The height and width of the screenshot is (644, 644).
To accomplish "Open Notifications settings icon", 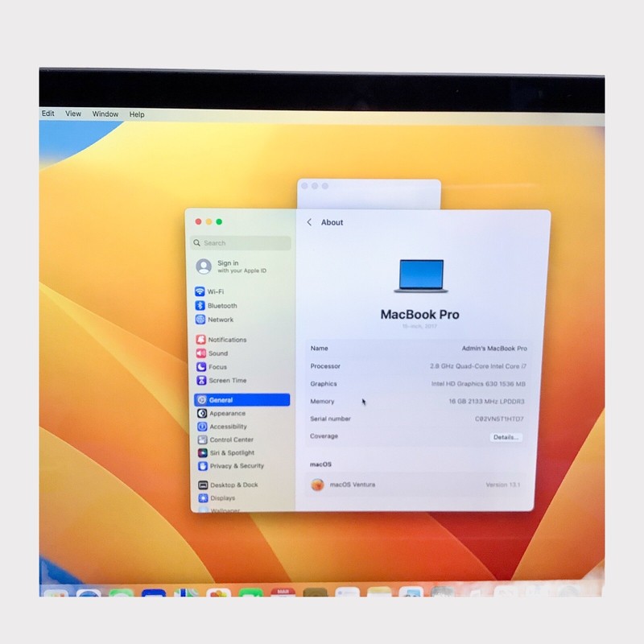I will click(200, 340).
